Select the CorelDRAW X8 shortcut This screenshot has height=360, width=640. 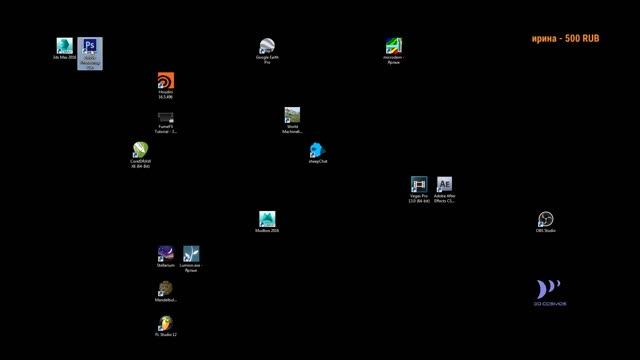[x=140, y=155]
